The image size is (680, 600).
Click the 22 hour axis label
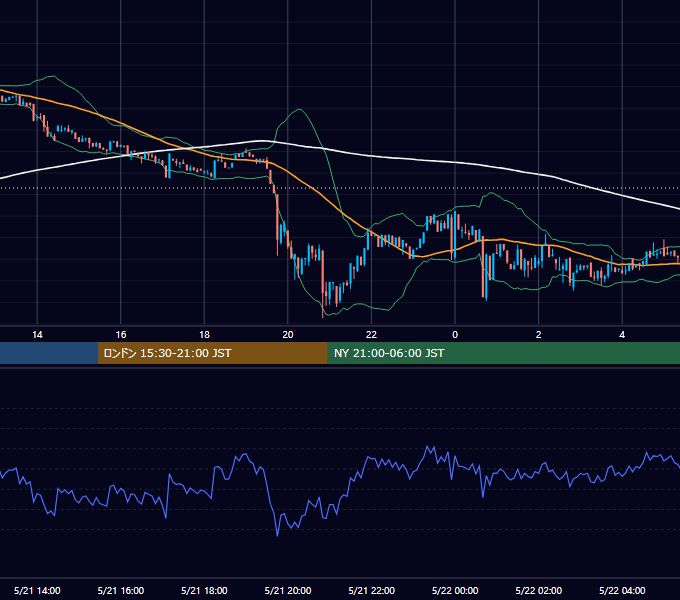tap(371, 335)
